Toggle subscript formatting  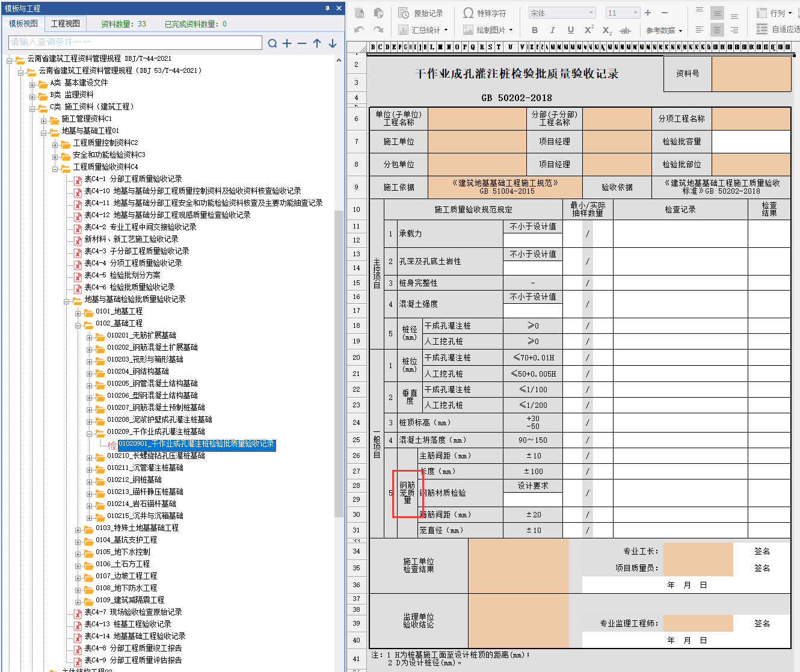pyautogui.click(x=607, y=30)
